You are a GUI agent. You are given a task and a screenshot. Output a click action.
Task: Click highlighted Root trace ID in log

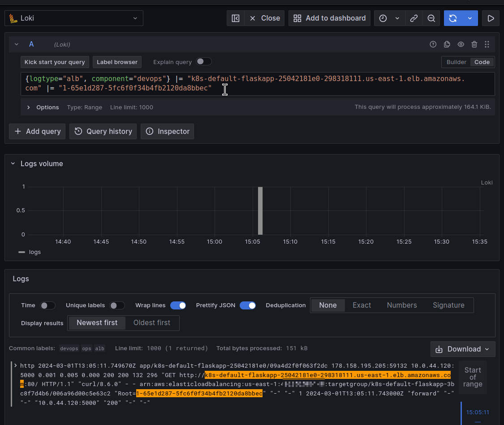click(199, 394)
